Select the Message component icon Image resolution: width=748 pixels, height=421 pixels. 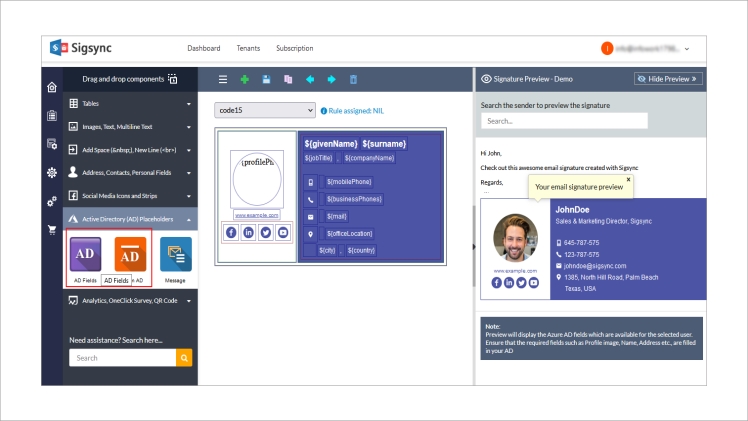coord(176,254)
